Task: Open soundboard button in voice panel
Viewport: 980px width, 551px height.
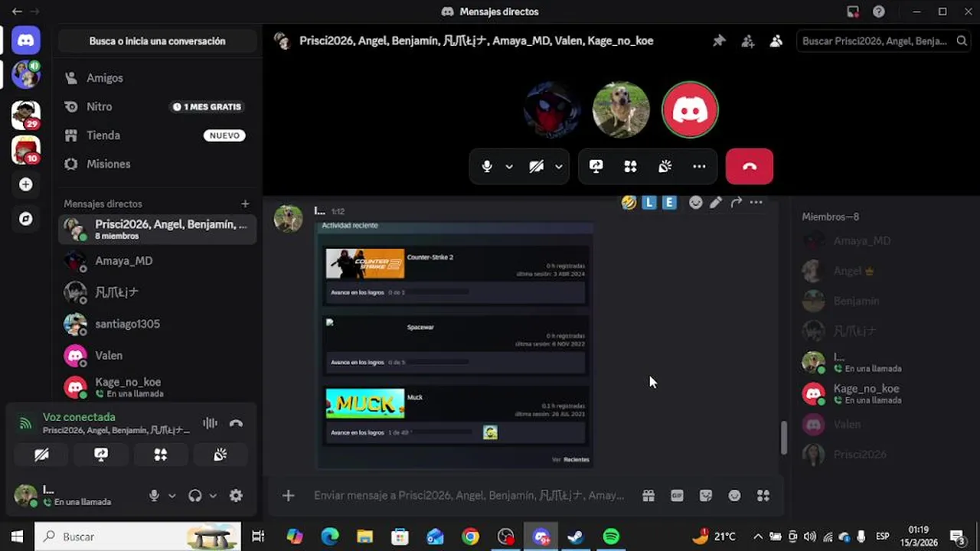Action: point(220,455)
